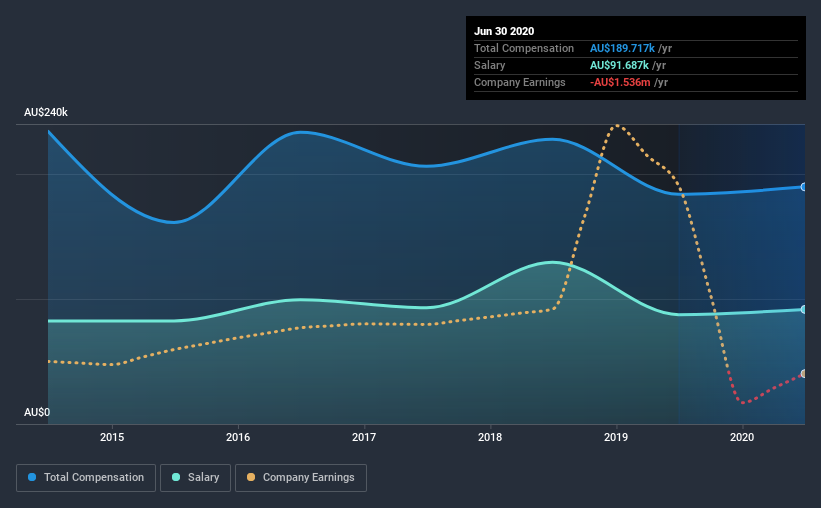Click the -AU$1.536m company earnings value
This screenshot has width=821, height=508.
click(620, 82)
